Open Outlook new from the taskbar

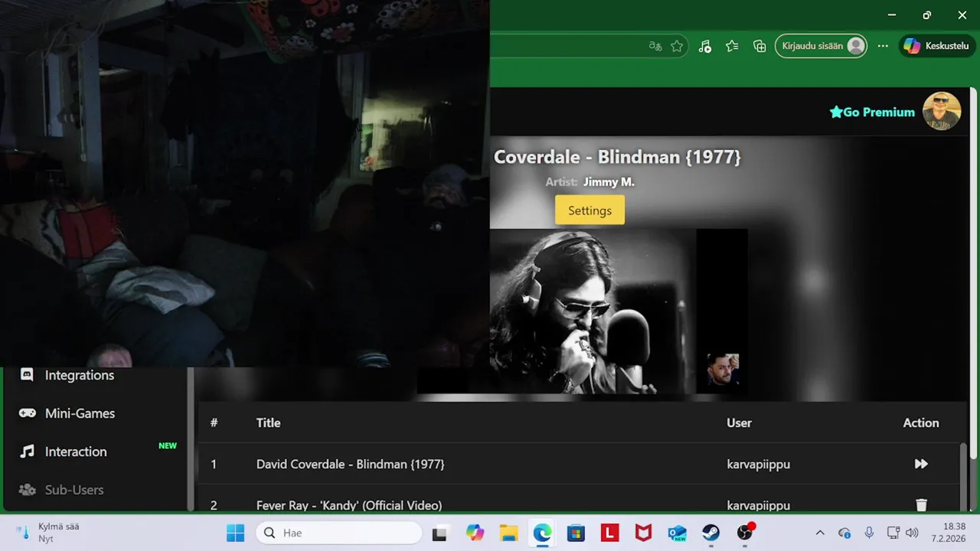coord(677,533)
